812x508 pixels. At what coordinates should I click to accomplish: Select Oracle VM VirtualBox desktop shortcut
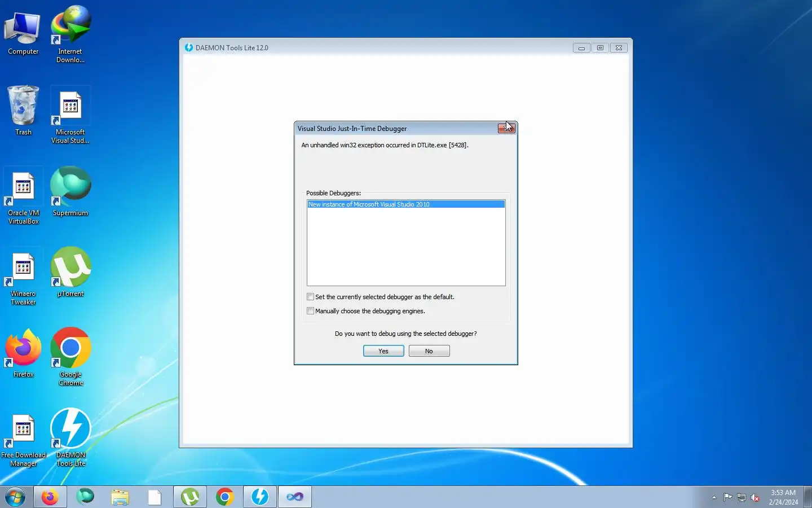pyautogui.click(x=23, y=196)
